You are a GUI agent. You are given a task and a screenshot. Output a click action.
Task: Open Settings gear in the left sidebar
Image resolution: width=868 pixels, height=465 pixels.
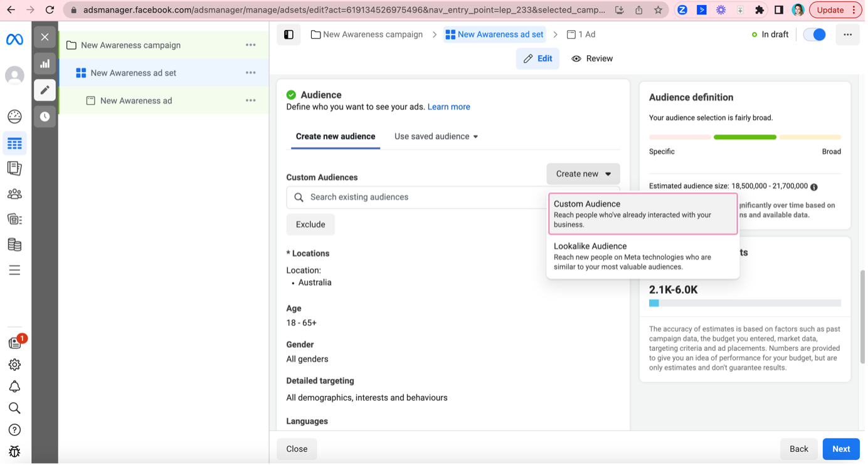click(14, 365)
